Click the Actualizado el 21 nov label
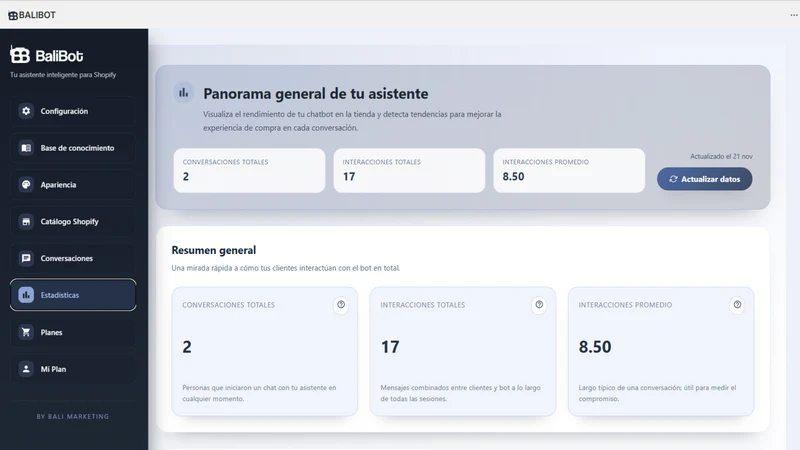Image resolution: width=800 pixels, height=450 pixels. pyautogui.click(x=721, y=156)
